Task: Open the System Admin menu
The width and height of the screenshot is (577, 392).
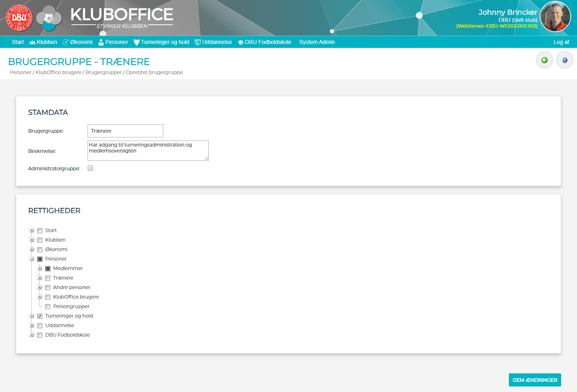Action: pyautogui.click(x=317, y=42)
